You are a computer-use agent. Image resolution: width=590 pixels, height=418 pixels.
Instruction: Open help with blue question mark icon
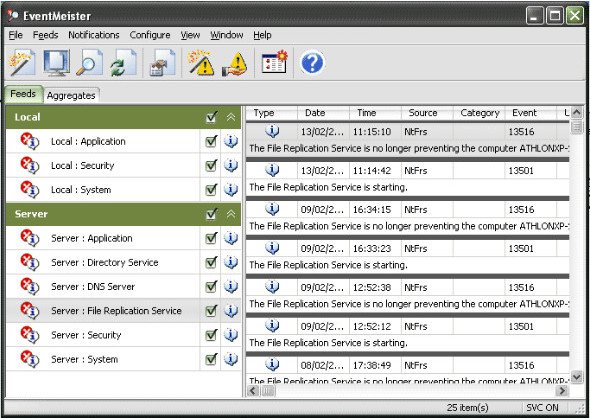pyautogui.click(x=312, y=63)
